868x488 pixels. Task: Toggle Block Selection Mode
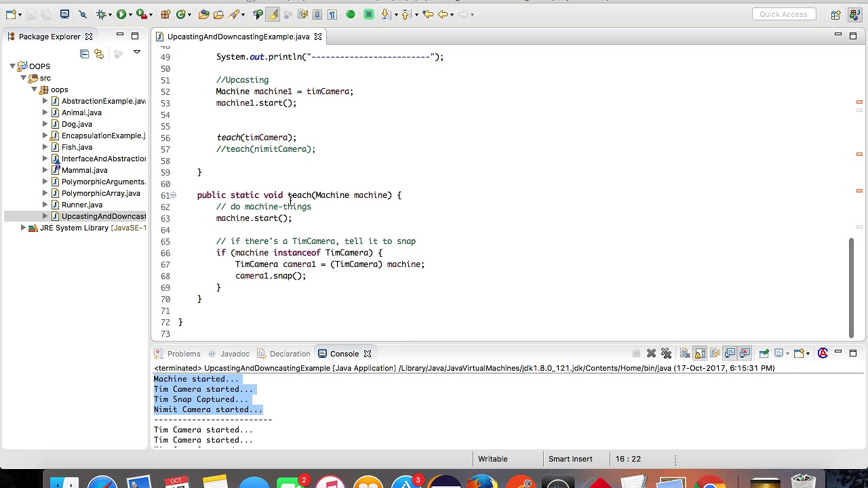coord(317,14)
